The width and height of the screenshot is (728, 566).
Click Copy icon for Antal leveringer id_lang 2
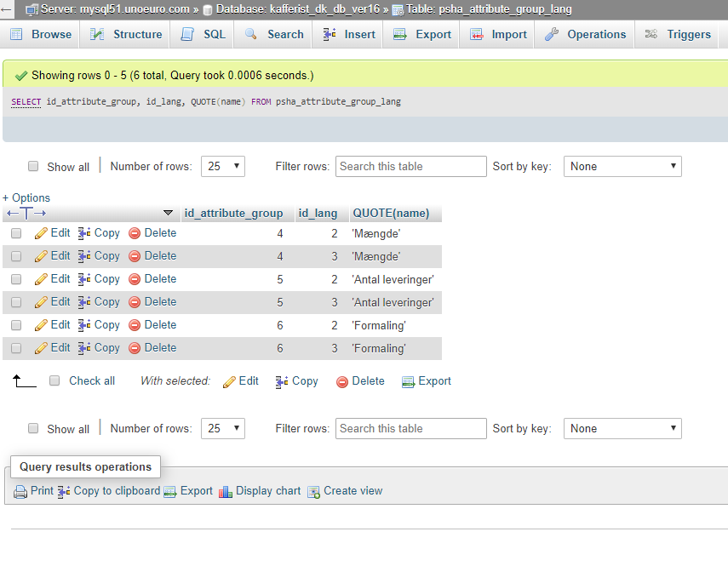[84, 279]
